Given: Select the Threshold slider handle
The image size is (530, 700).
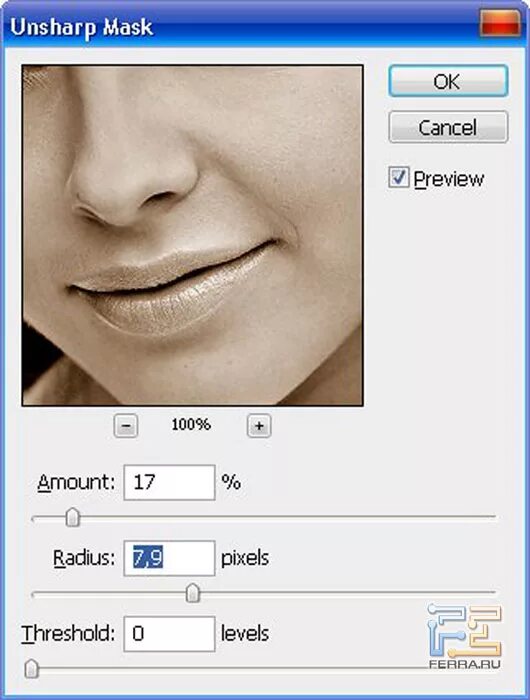Looking at the screenshot, I should 31,669.
